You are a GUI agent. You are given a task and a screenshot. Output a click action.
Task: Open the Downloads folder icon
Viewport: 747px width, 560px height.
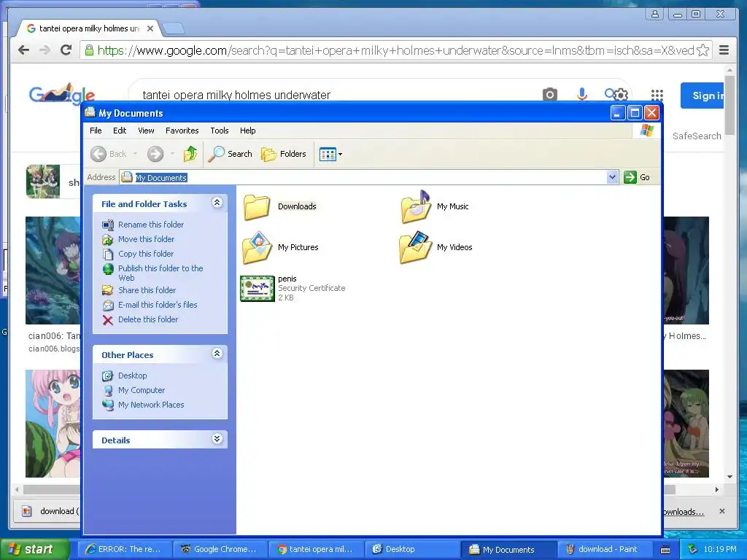pos(257,206)
